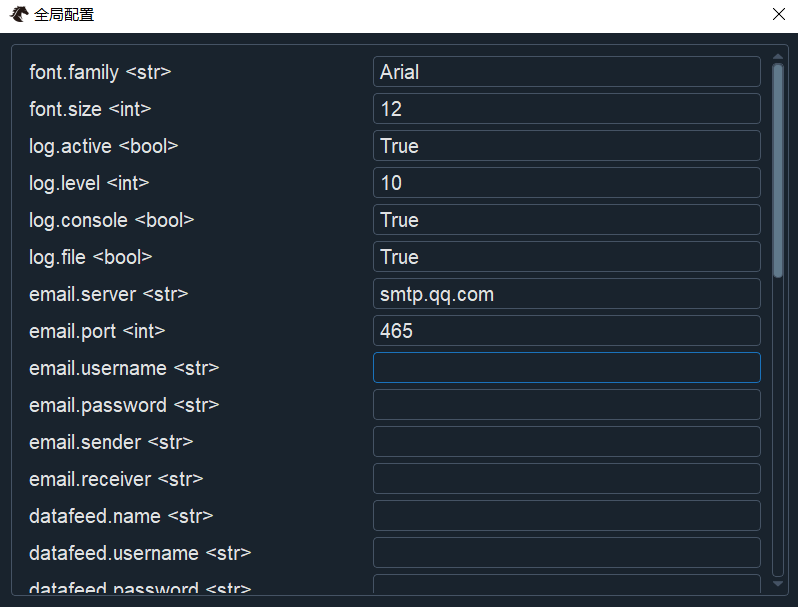Focus the email.server field with smtp.qq.com
The width and height of the screenshot is (798, 607).
(566, 294)
